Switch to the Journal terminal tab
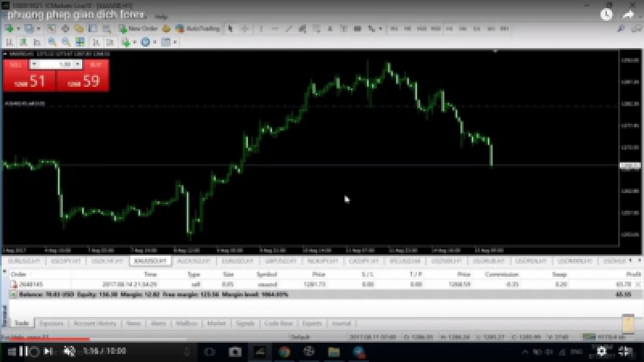Image resolution: width=644 pixels, height=362 pixels. [x=341, y=323]
